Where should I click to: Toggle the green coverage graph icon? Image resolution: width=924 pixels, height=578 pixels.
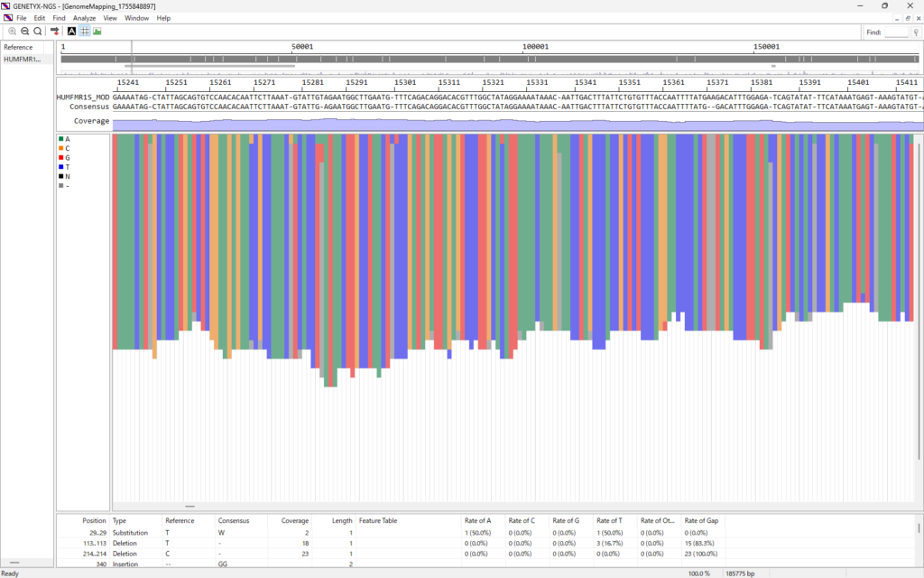97,31
